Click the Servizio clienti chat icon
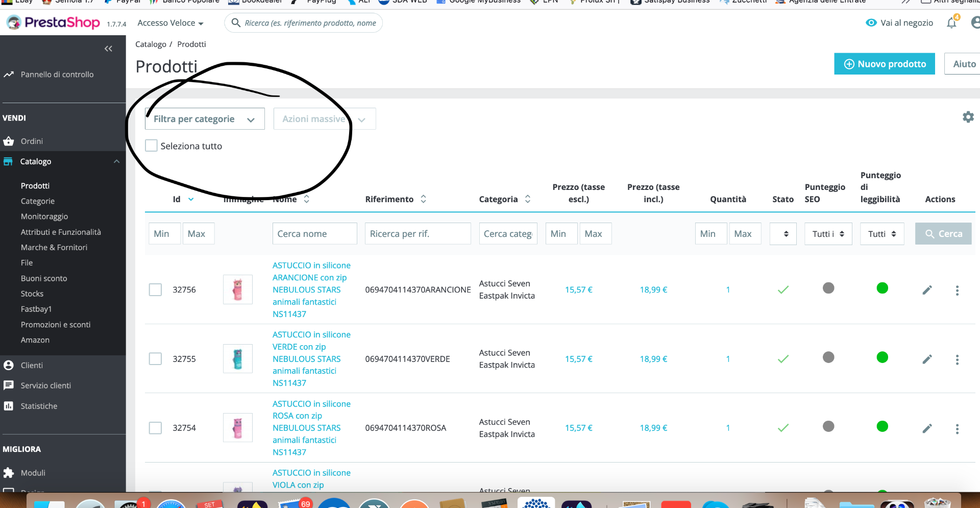980x508 pixels. pos(9,385)
